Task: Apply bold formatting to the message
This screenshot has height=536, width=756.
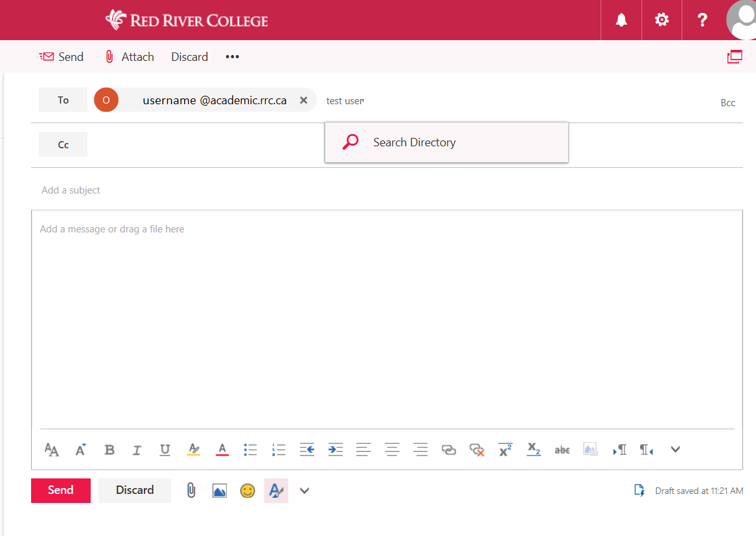Action: click(109, 449)
